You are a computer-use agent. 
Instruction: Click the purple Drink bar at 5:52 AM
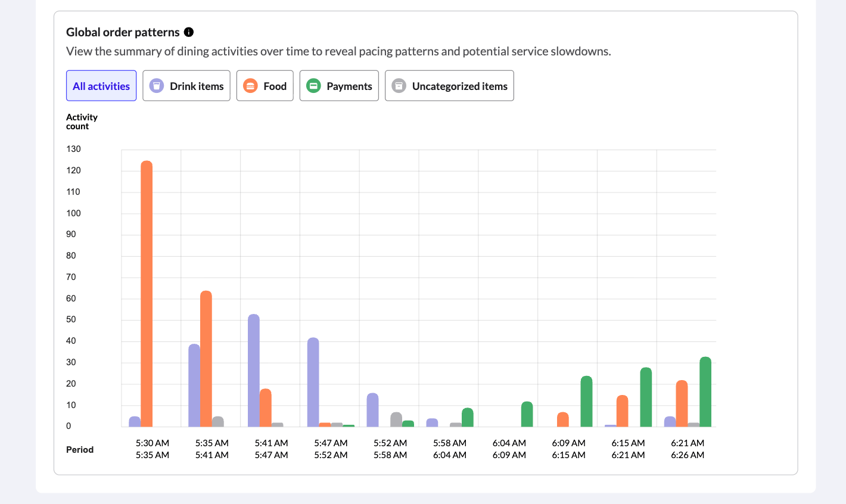(x=373, y=410)
